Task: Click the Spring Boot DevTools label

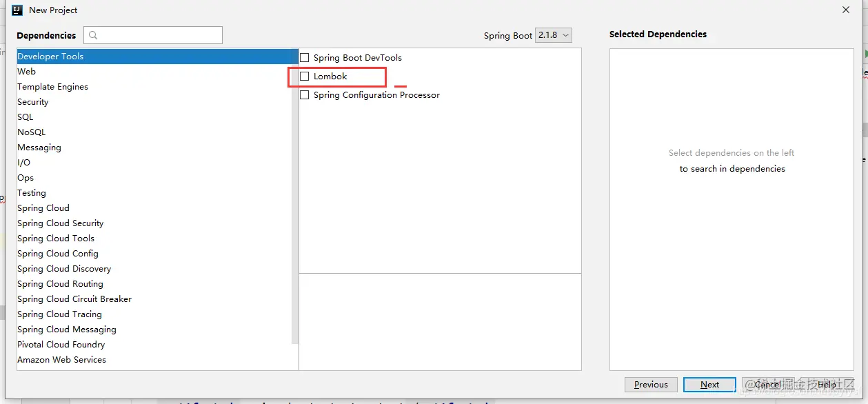Action: (357, 58)
